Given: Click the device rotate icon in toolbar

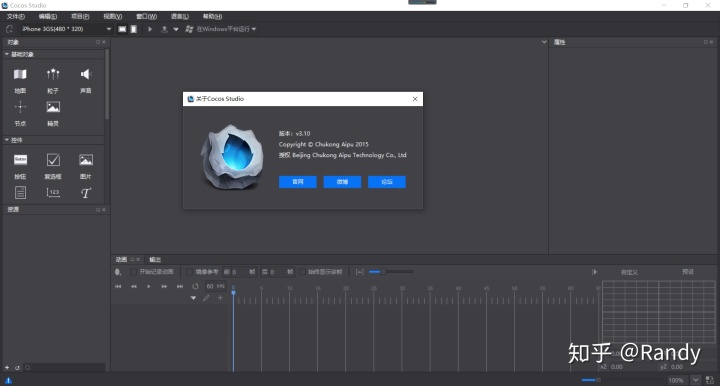Looking at the screenshot, I should tap(9, 29).
